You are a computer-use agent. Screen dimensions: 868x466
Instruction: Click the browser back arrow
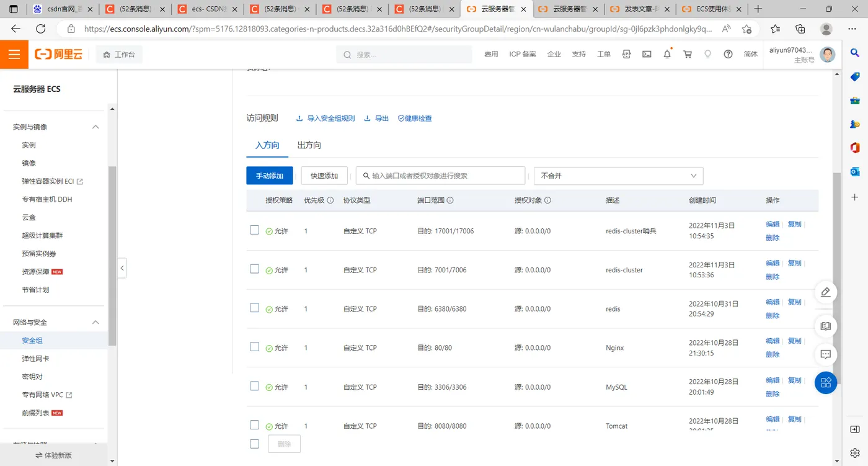16,29
